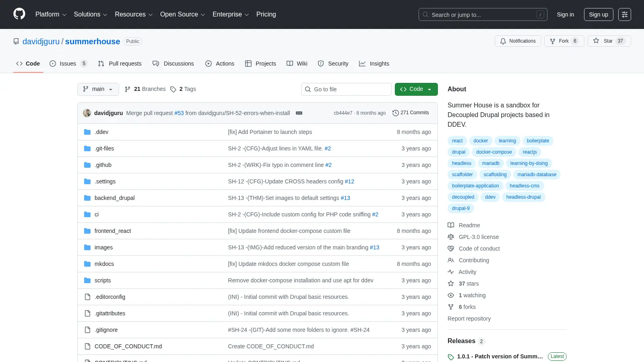Screen dimensions: 644x362
Task: Click the tag icon beside 2 Tags
Action: pyautogui.click(x=173, y=89)
